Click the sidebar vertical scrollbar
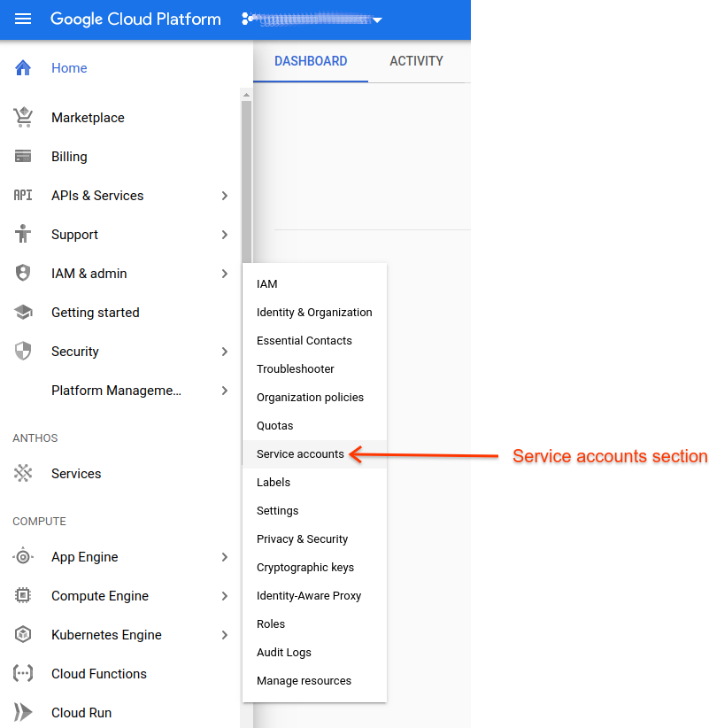This screenshot has width=709, height=728. (x=246, y=177)
